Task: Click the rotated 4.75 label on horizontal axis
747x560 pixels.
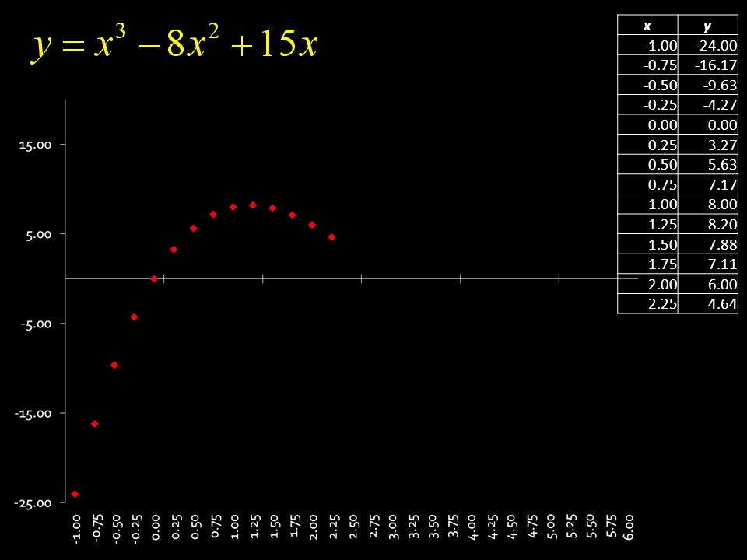Action: tap(531, 527)
